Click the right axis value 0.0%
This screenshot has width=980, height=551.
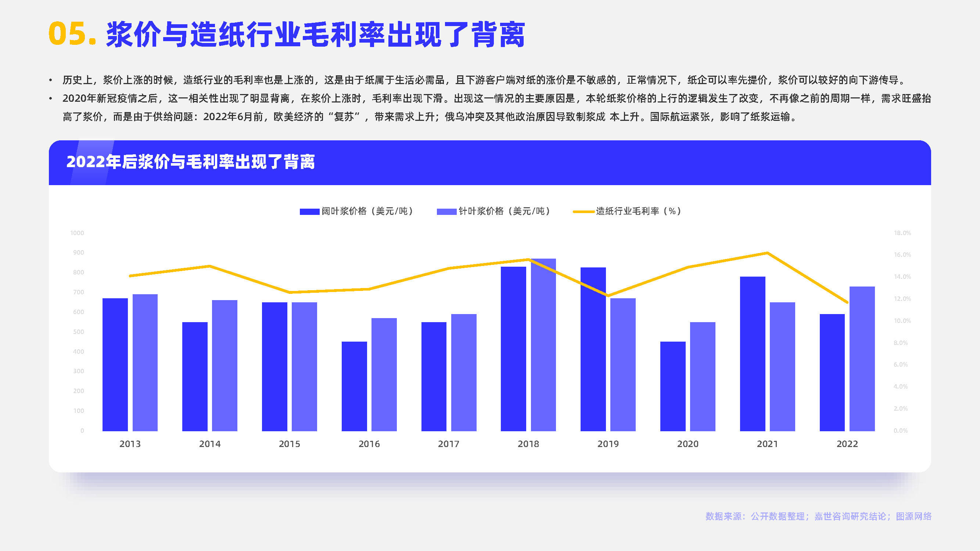tap(901, 431)
